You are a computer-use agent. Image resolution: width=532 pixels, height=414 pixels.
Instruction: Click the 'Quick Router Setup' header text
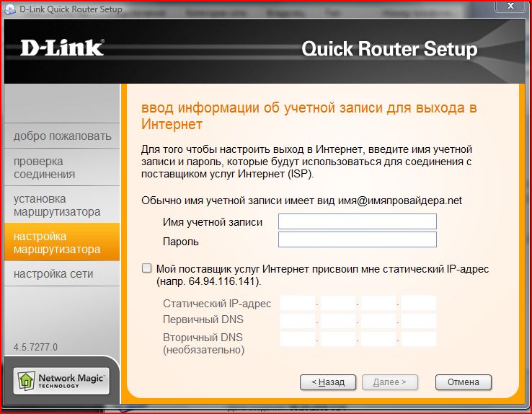pos(389,49)
